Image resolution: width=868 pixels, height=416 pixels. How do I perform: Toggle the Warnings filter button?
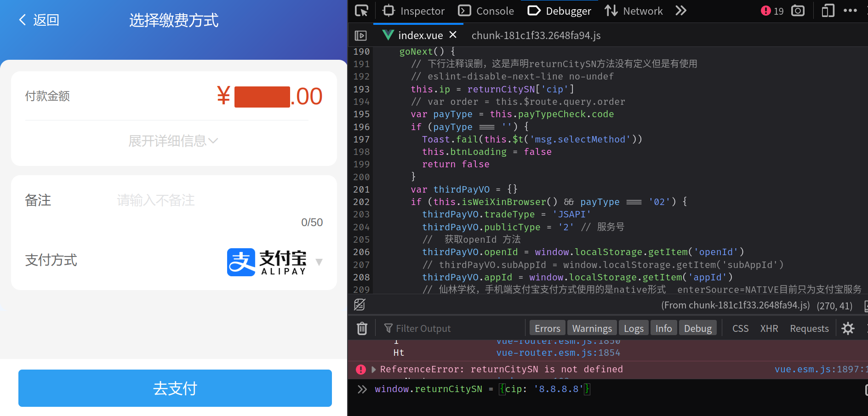point(592,328)
